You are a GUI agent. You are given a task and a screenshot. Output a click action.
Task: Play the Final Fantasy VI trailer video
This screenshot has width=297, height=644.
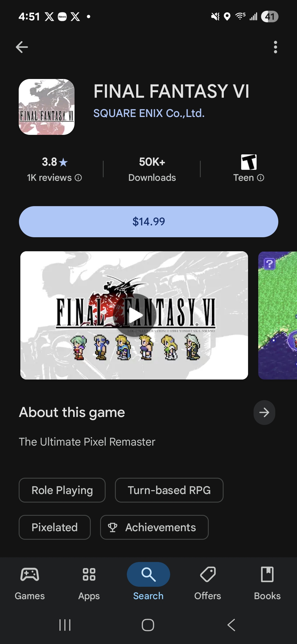134,315
